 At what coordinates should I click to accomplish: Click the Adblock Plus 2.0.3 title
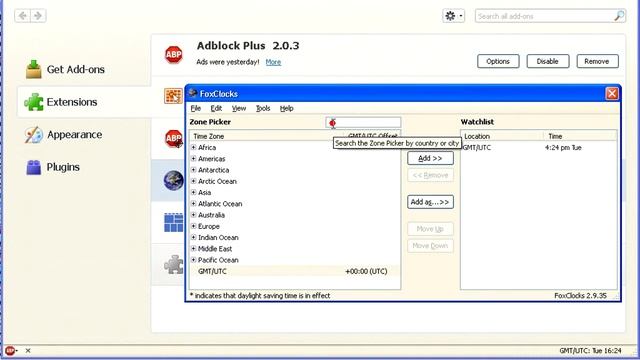click(248, 46)
